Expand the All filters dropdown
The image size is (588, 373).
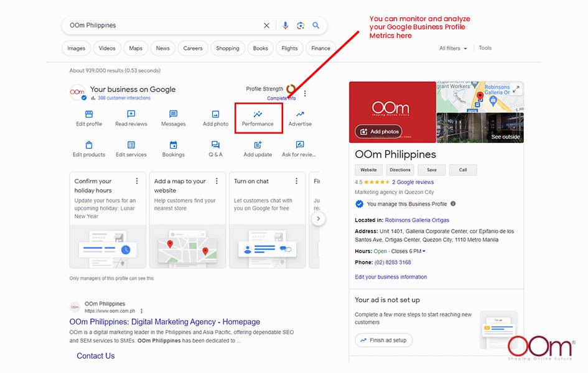point(452,48)
